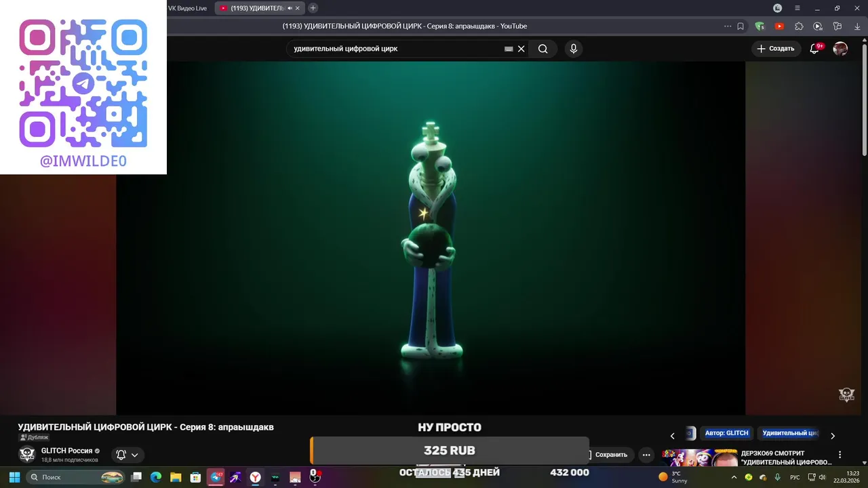Open the browser hamburger menu

point(797,8)
